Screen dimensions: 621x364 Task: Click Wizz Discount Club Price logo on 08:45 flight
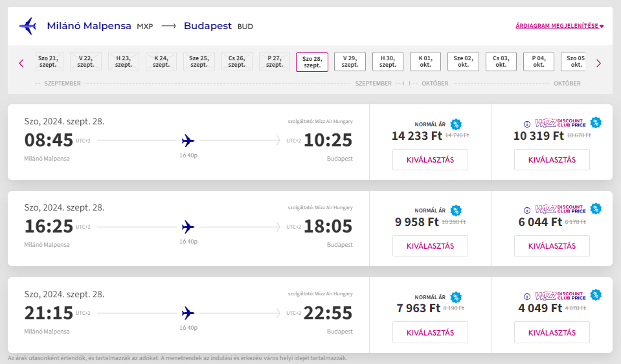click(560, 123)
